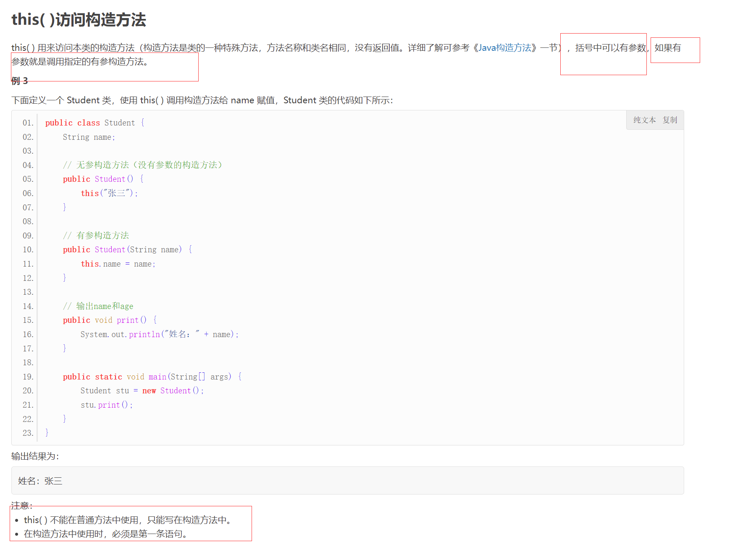Switch code block to 纯文本 view
756x555 pixels.
(644, 120)
